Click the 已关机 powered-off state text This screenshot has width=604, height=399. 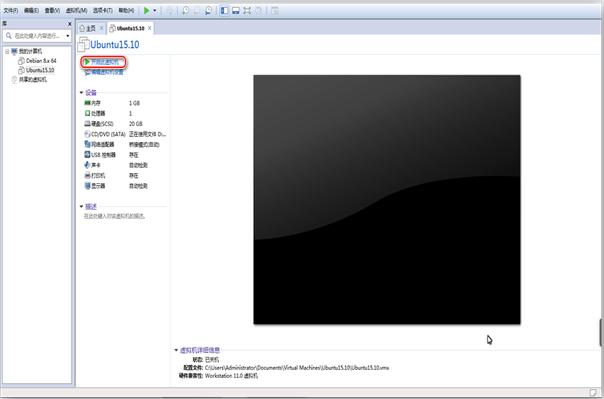pyautogui.click(x=212, y=360)
